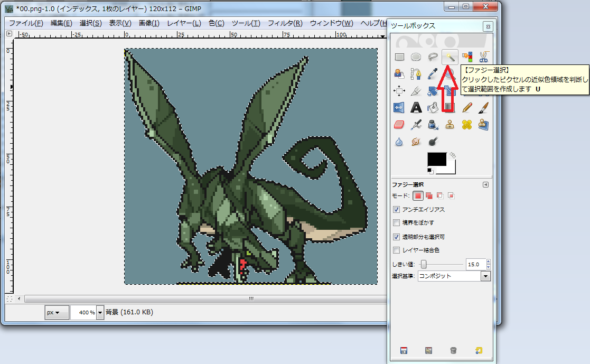Select the Heal tool bandage icon
590x364 pixels.
(x=466, y=125)
